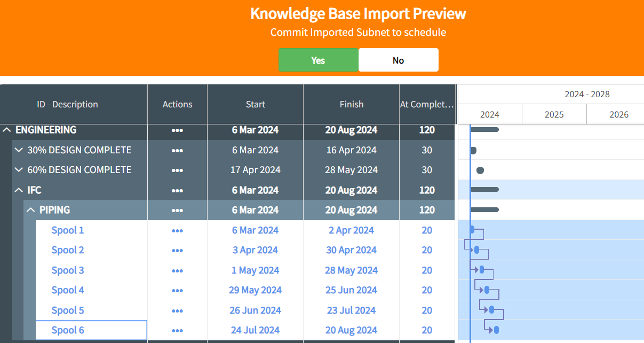Open the actions menu for Spool 1
This screenshot has width=644, height=343.
pos(177,230)
